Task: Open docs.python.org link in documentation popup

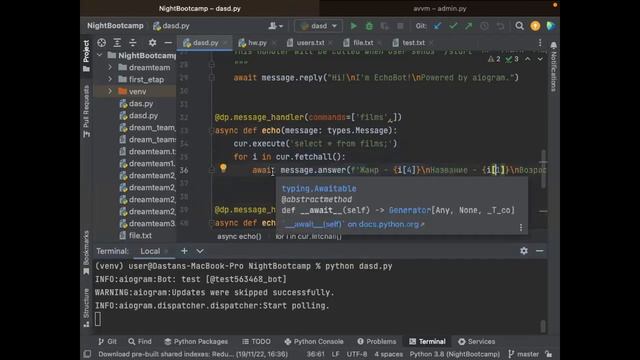Action: (352, 224)
